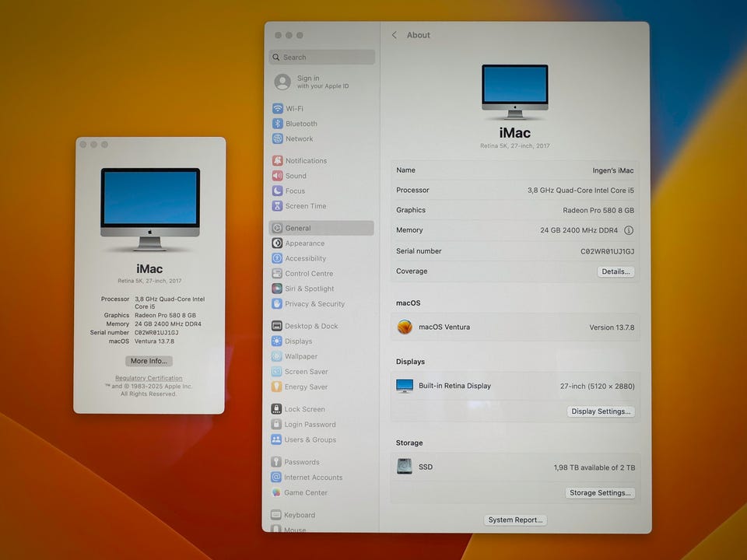Open the Control Centre icon
The width and height of the screenshot is (747, 560).
point(277,274)
